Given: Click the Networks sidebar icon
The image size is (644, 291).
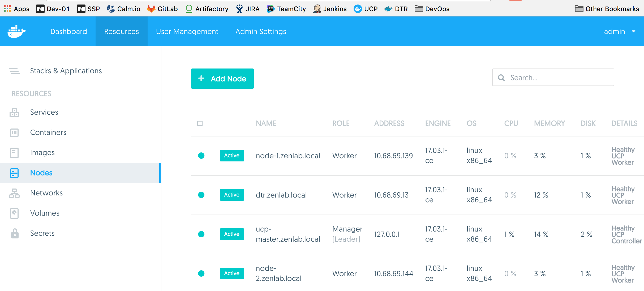Looking at the screenshot, I should click(14, 193).
